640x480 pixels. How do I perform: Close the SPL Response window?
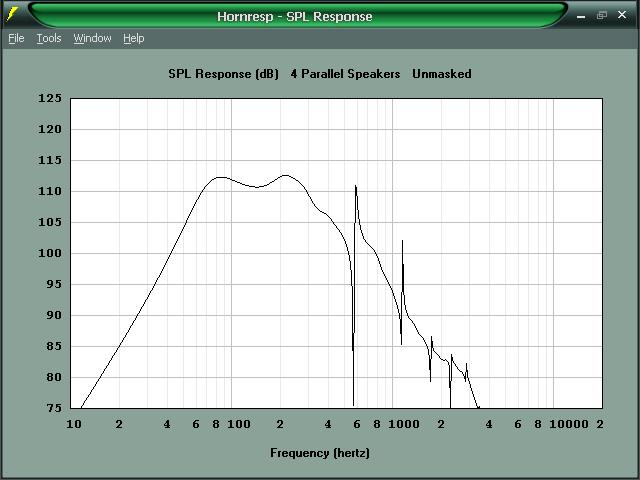622,15
